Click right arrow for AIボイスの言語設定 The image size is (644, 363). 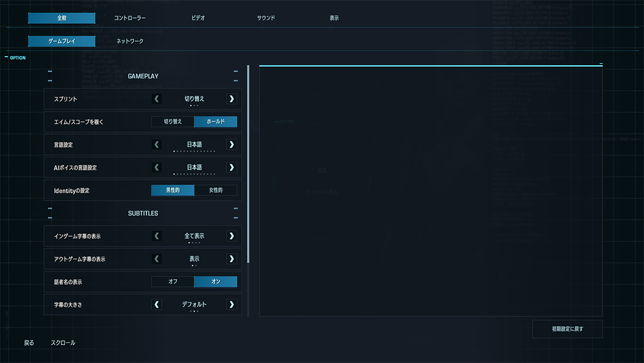click(231, 167)
